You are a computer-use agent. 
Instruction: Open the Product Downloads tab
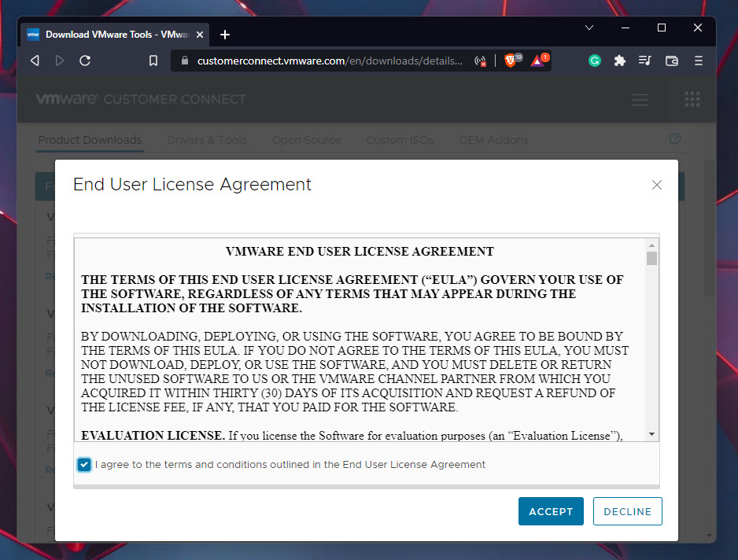(x=90, y=140)
